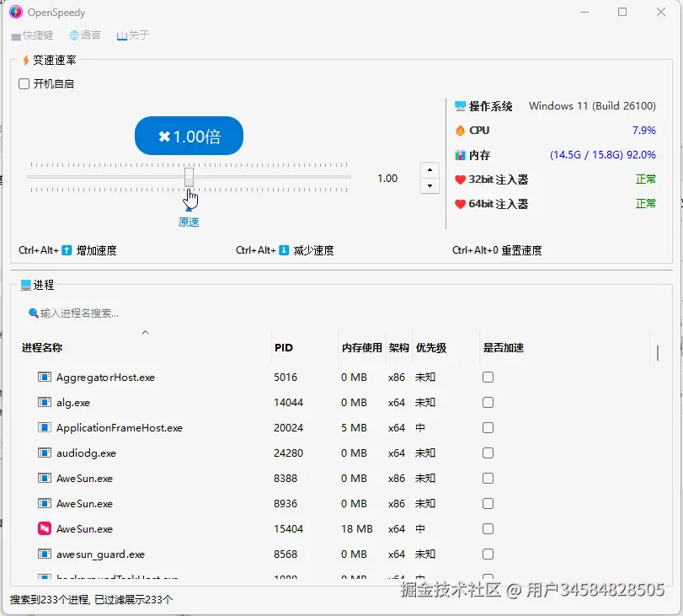The width and height of the screenshot is (683, 616).
Task: Click the monitor icon beside 操作系统
Action: tap(460, 106)
